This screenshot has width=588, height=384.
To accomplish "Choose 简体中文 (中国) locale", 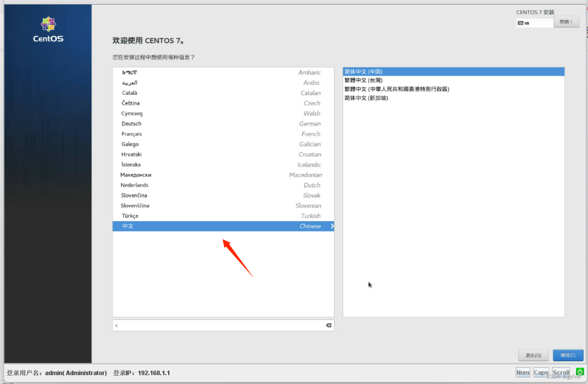I will 453,71.
